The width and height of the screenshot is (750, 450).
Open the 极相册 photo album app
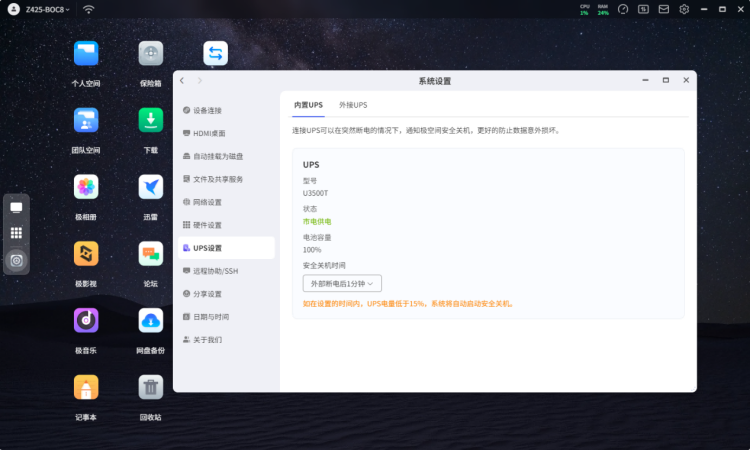click(86, 187)
